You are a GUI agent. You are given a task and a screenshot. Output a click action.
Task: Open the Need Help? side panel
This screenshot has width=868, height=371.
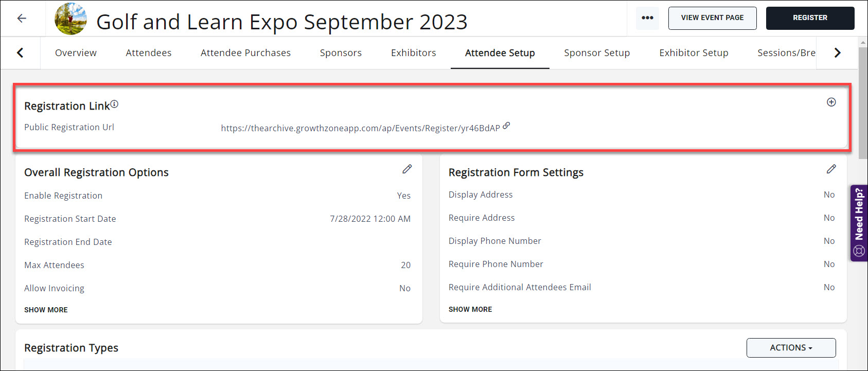(859, 223)
